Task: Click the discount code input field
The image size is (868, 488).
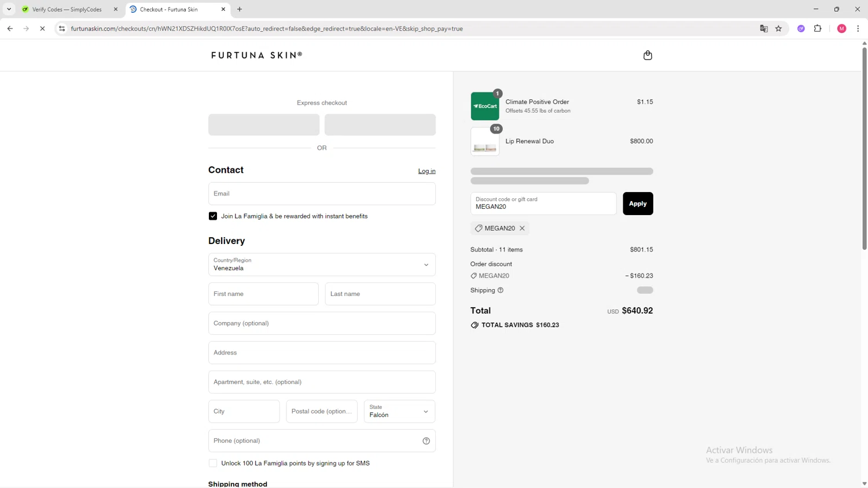Action: [543, 204]
